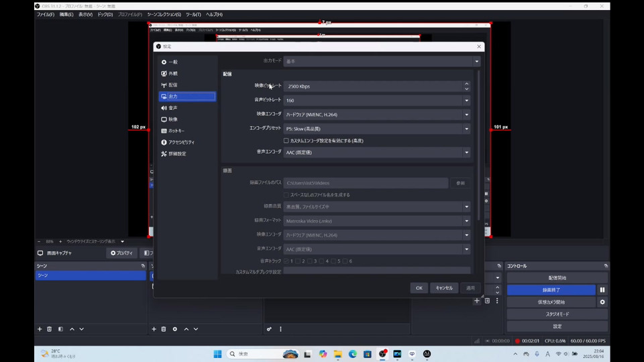The width and height of the screenshot is (644, 362).
Task: Increase 映像ビットレート with the up arrow
Action: [x=467, y=84]
